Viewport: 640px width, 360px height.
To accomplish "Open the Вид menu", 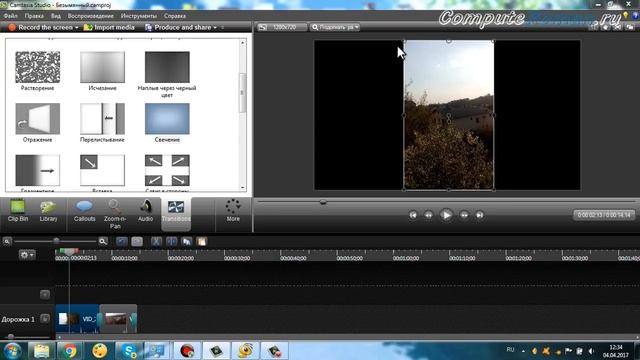I will (56, 16).
